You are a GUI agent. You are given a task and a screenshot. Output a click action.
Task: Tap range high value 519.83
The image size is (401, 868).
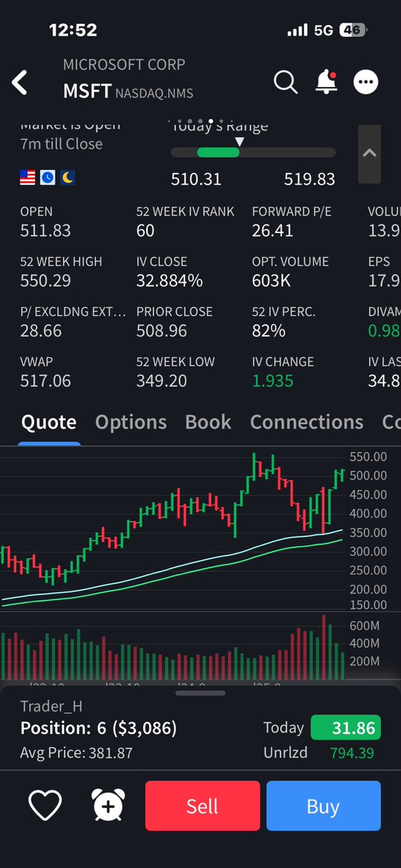(x=310, y=180)
